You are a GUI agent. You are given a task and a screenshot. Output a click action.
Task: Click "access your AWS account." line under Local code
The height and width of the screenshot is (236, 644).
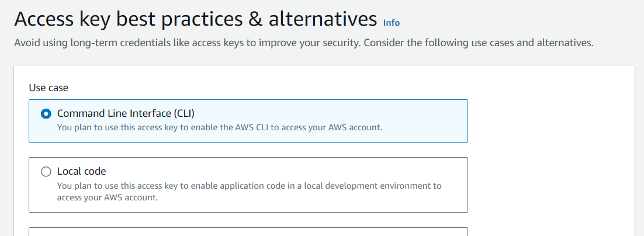(107, 197)
